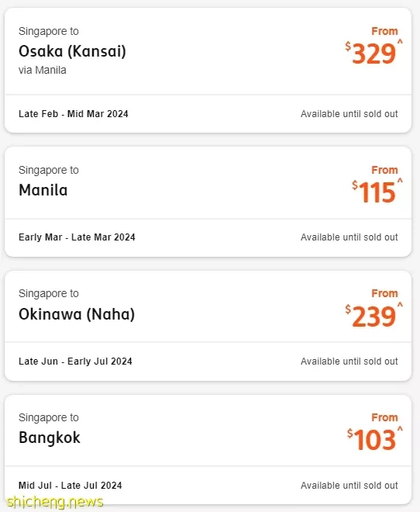The image size is (420, 512).
Task: Click Late Jun - Early Jul 2024 dates
Action: [75, 362]
